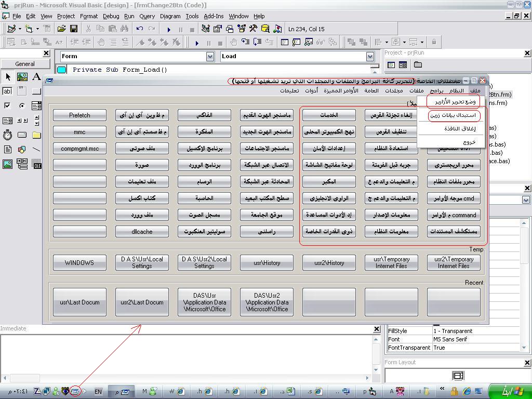Open Properties object combo dropdown

pyautogui.click(x=526, y=200)
